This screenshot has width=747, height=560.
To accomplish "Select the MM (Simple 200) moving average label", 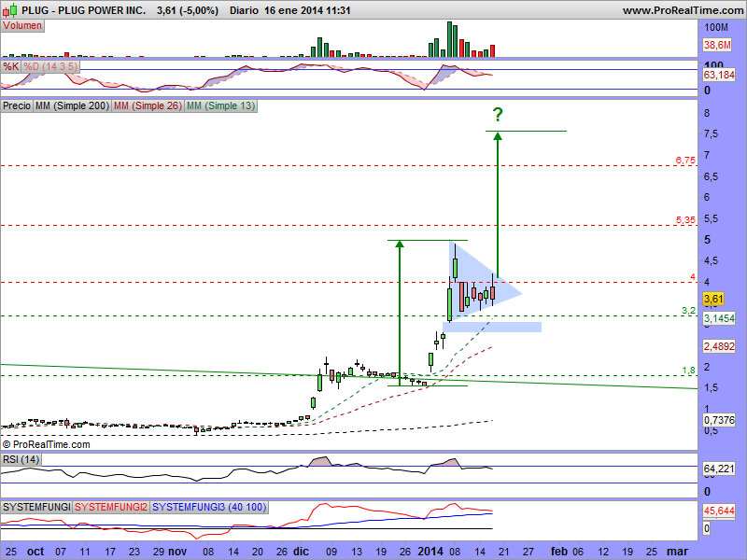I will (x=72, y=105).
